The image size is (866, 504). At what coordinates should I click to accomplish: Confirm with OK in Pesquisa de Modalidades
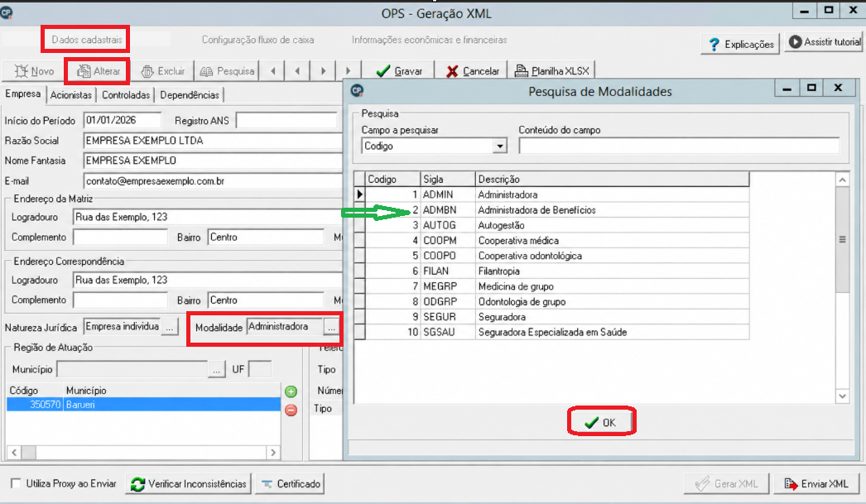click(600, 422)
